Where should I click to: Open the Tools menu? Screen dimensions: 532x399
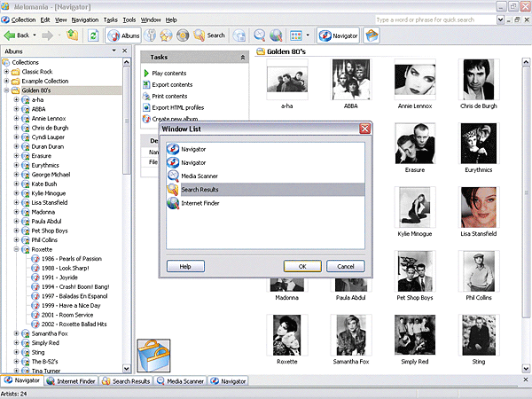129,20
